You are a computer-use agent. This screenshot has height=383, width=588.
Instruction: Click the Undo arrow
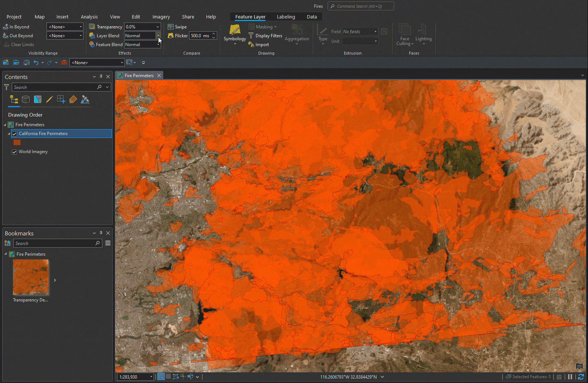[36, 62]
